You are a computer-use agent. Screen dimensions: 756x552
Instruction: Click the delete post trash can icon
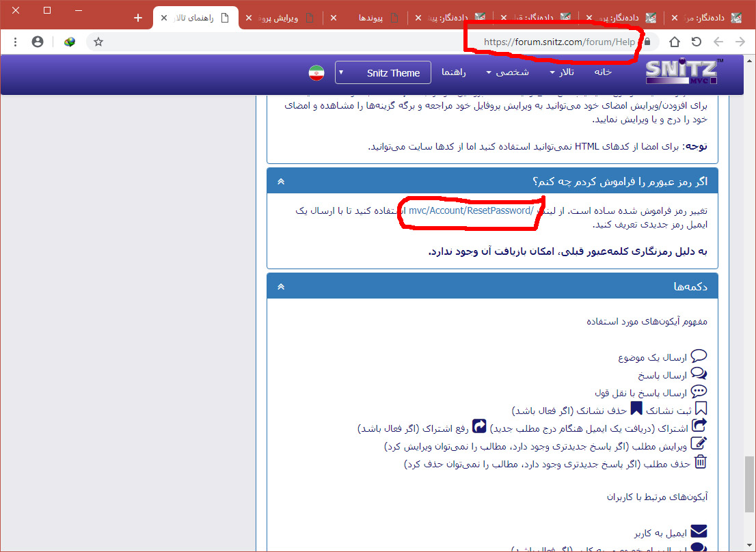[701, 463]
